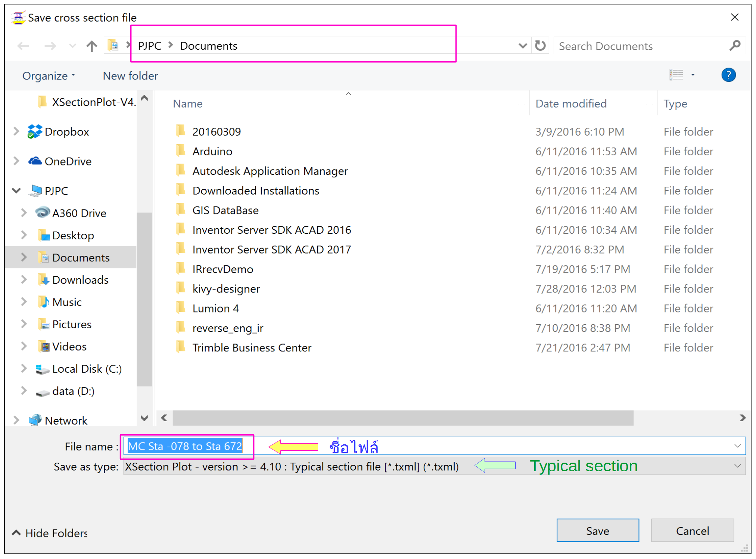The width and height of the screenshot is (756, 559).
Task: Open the File name dropdown arrow
Action: pyautogui.click(x=737, y=445)
